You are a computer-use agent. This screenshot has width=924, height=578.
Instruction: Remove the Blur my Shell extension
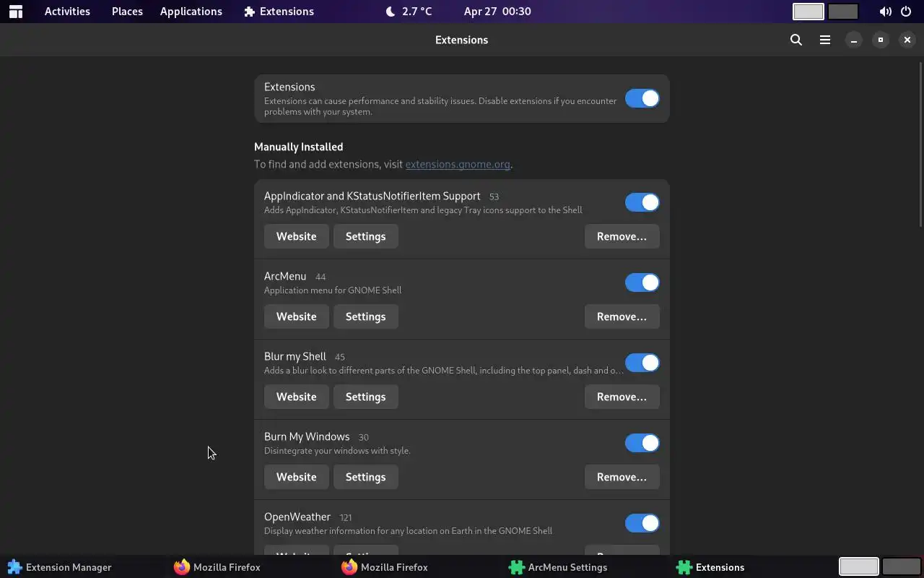click(x=622, y=397)
